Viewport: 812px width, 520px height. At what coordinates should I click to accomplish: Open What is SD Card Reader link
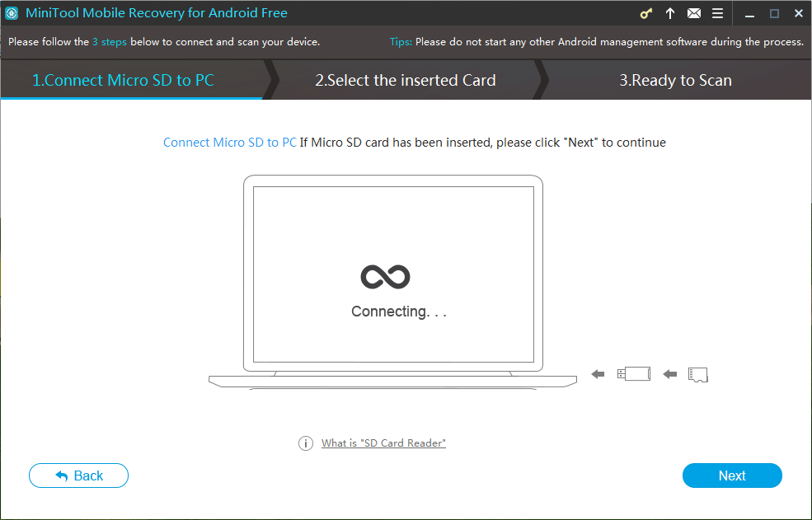tap(383, 443)
